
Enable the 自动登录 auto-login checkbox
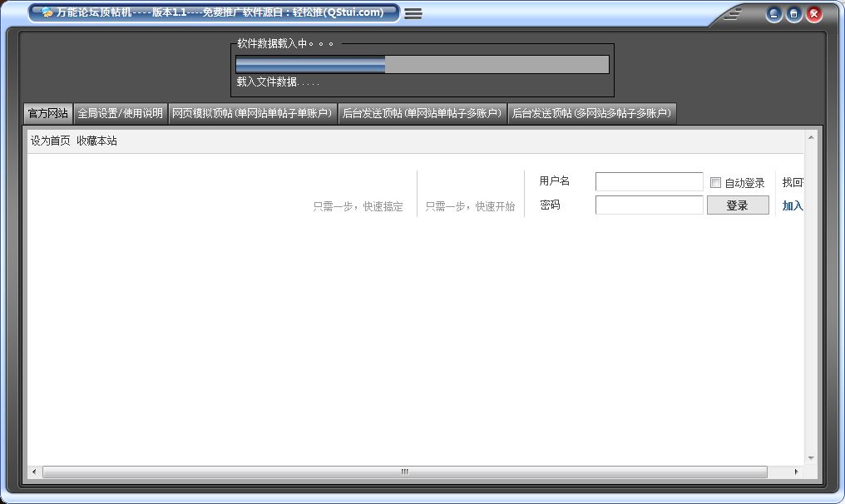[715, 182]
